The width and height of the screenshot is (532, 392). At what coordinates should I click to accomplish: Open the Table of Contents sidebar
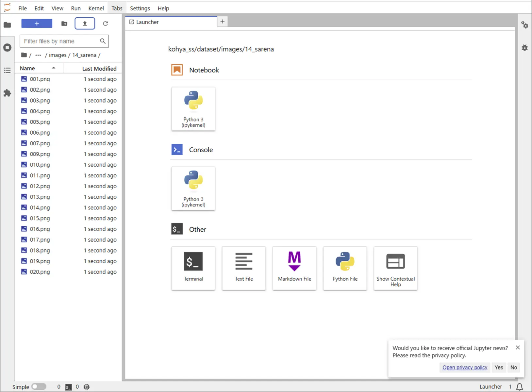pos(7,70)
